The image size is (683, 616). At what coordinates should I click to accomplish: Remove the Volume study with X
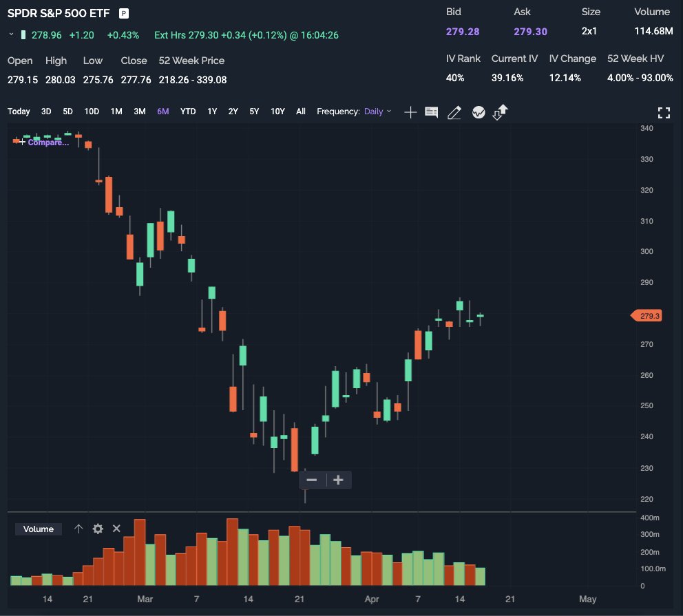(x=116, y=529)
